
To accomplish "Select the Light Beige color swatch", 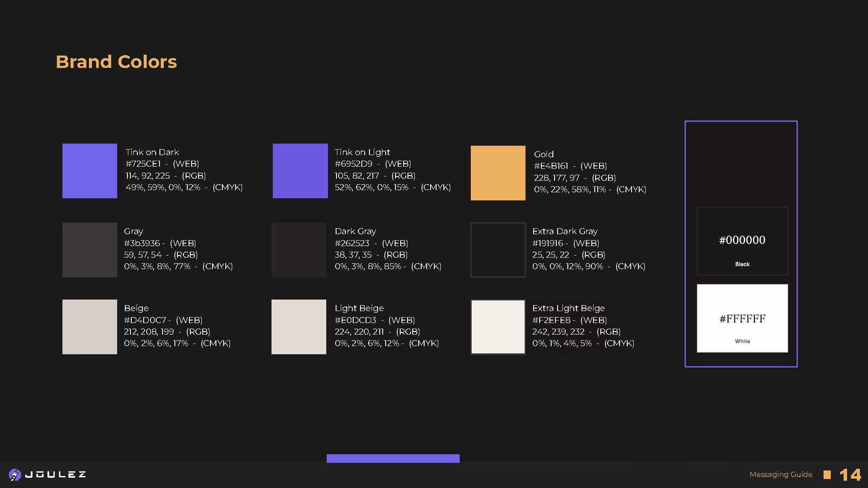I will tap(299, 326).
